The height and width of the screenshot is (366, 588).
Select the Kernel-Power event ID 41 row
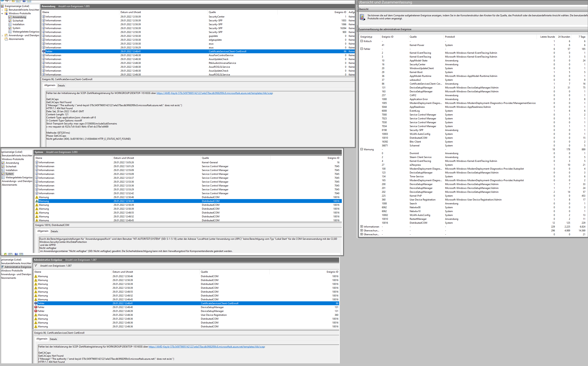417,45
